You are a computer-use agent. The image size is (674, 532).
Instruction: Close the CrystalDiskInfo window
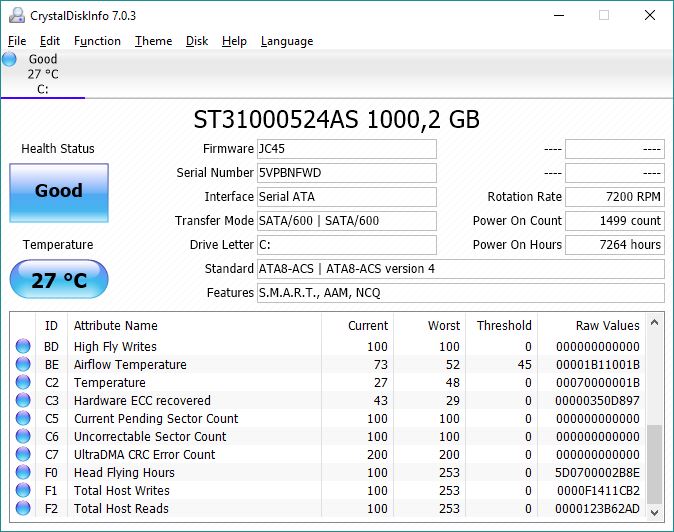pos(650,15)
